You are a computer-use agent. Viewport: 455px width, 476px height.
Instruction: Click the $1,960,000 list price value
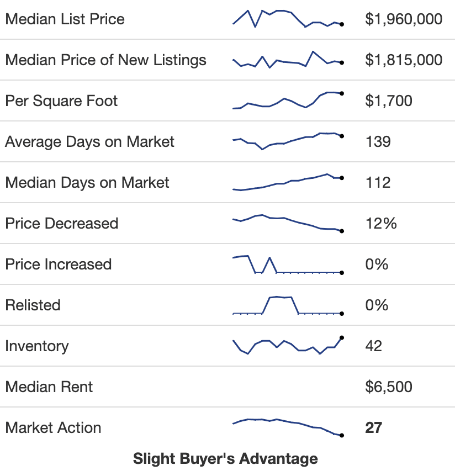tap(404, 19)
